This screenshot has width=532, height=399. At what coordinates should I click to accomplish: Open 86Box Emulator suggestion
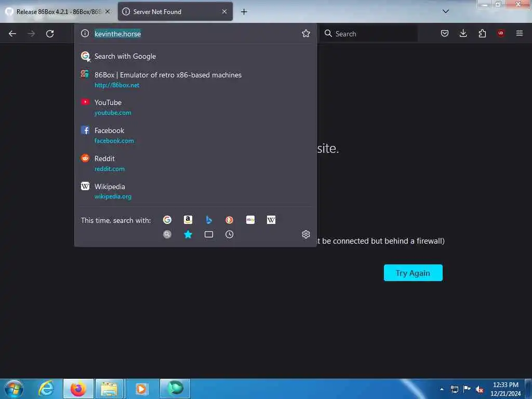tap(195, 79)
